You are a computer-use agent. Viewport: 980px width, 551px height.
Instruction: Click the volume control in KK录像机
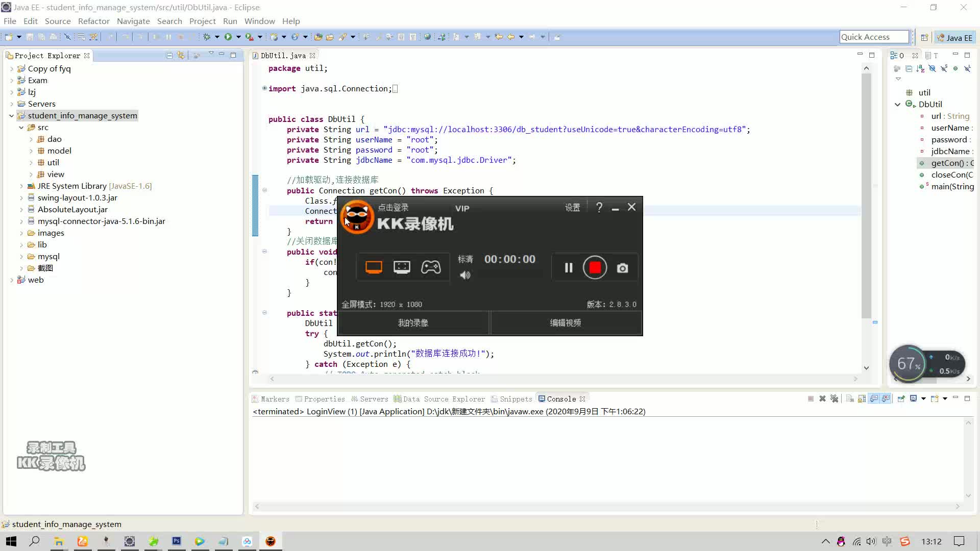(x=464, y=275)
